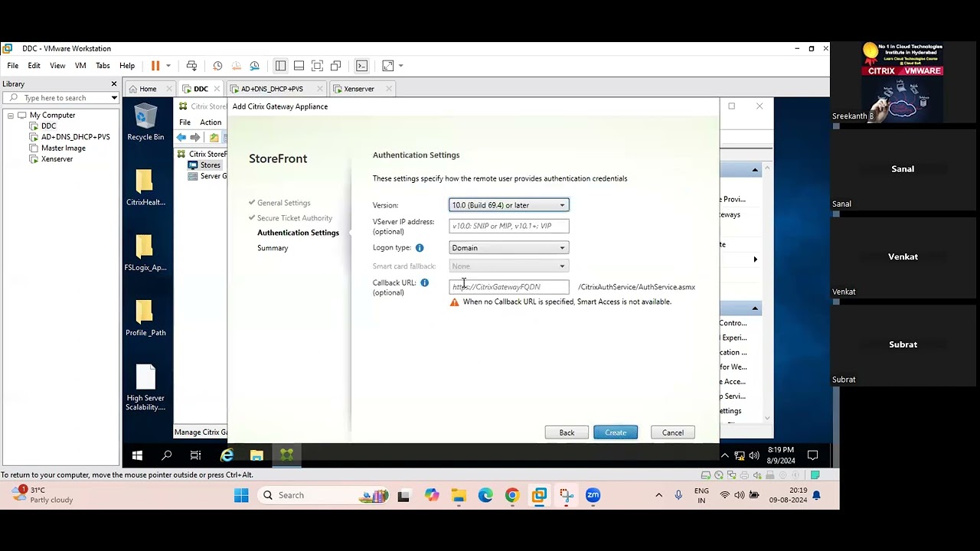Show hidden icons in host system tray
The height and width of the screenshot is (551, 980).
658,495
